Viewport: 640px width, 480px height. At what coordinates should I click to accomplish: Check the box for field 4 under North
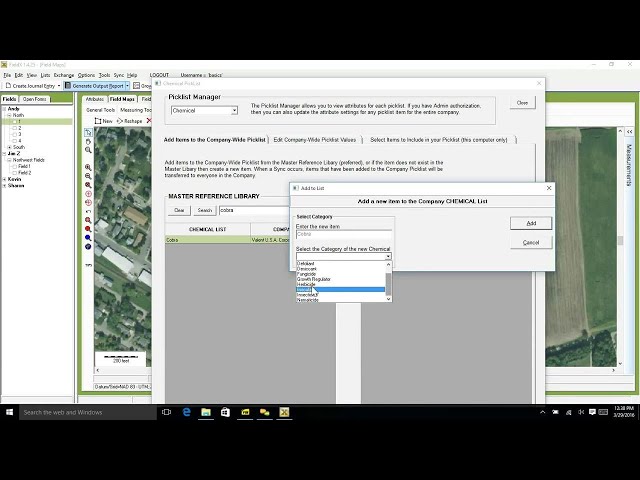pos(15,141)
